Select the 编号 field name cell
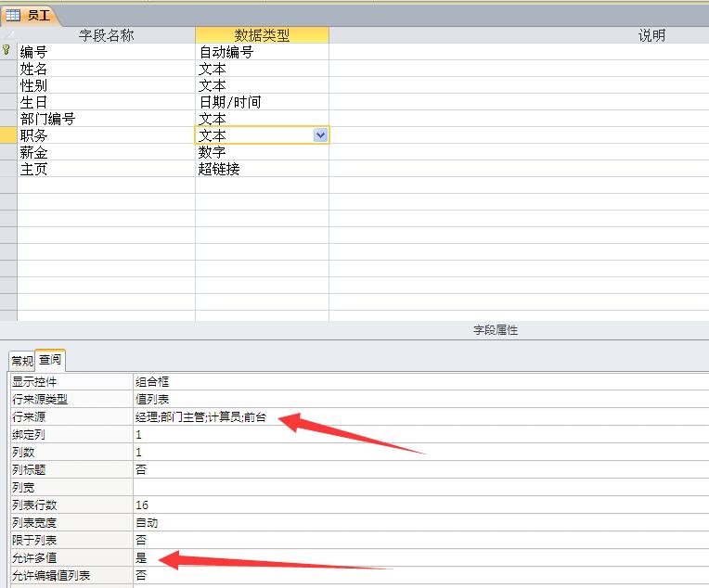Screen dimensions: 709x588 coord(107,52)
